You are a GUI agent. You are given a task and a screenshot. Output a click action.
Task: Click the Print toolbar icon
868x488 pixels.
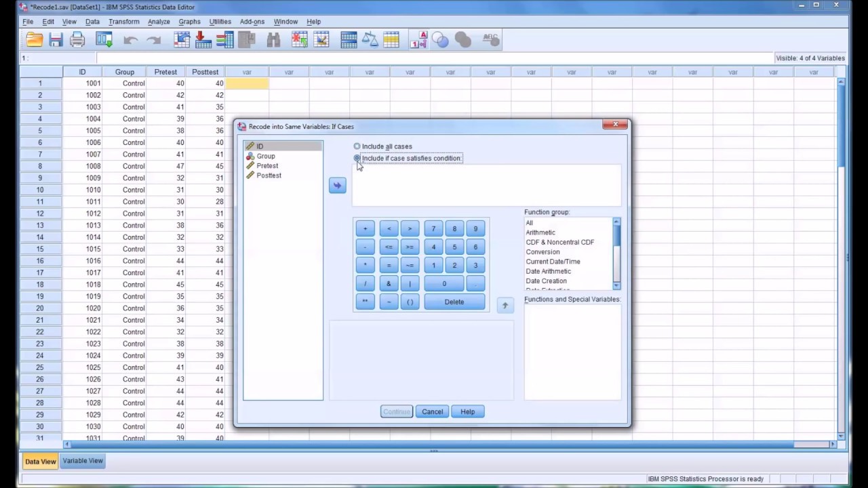(x=77, y=41)
